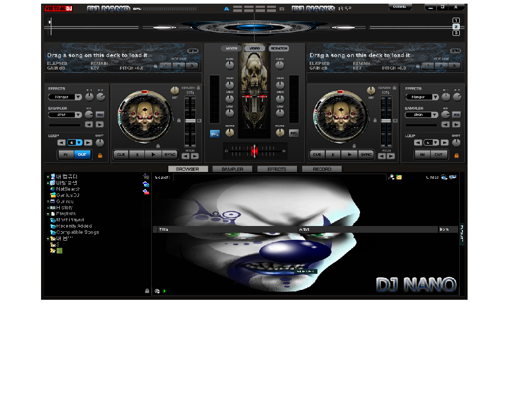Screen dimensions: 532x399
Task: Toggle the right sampler REC button
Action: (x=457, y=115)
